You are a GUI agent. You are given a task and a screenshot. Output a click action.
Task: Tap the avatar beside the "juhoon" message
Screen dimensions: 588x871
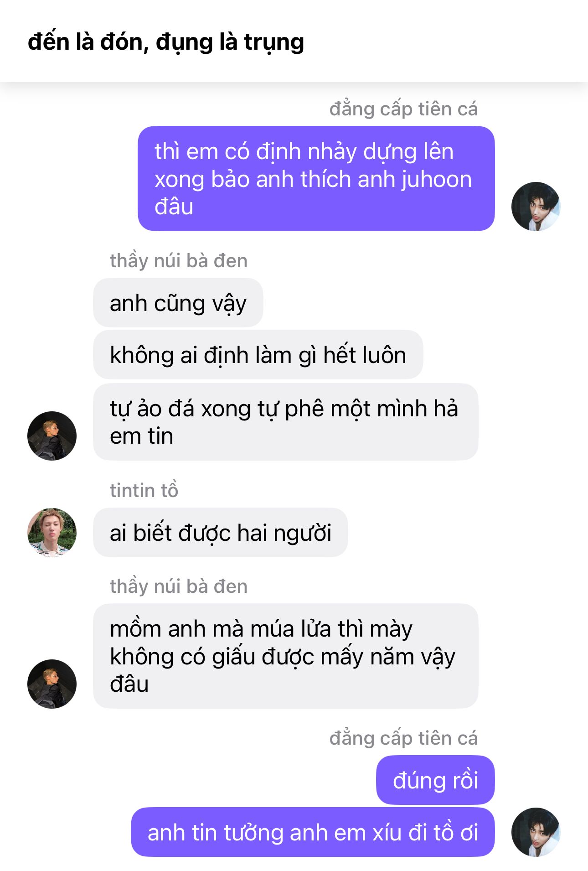536,207
